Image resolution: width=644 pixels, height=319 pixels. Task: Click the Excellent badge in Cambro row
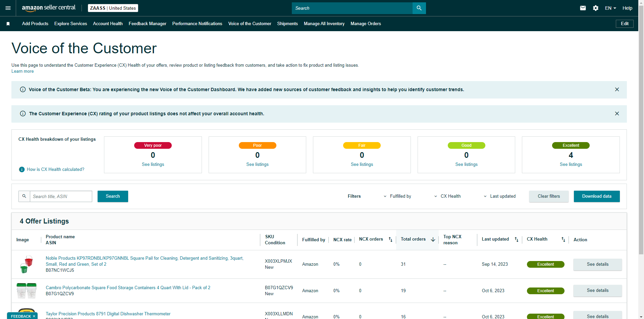(545, 291)
